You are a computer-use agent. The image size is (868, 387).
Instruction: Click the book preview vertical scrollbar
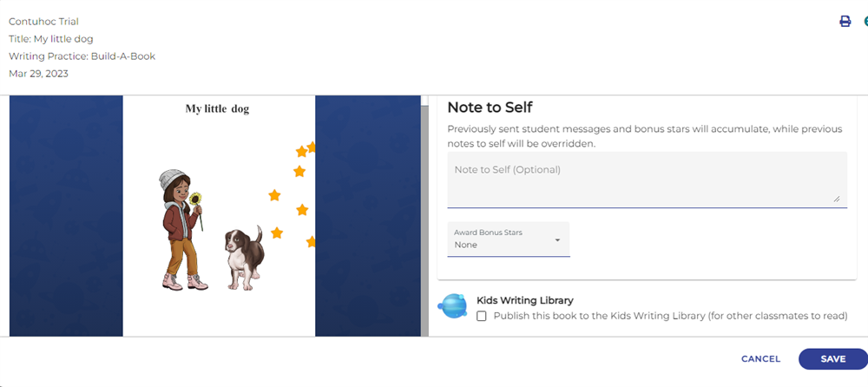click(x=424, y=215)
